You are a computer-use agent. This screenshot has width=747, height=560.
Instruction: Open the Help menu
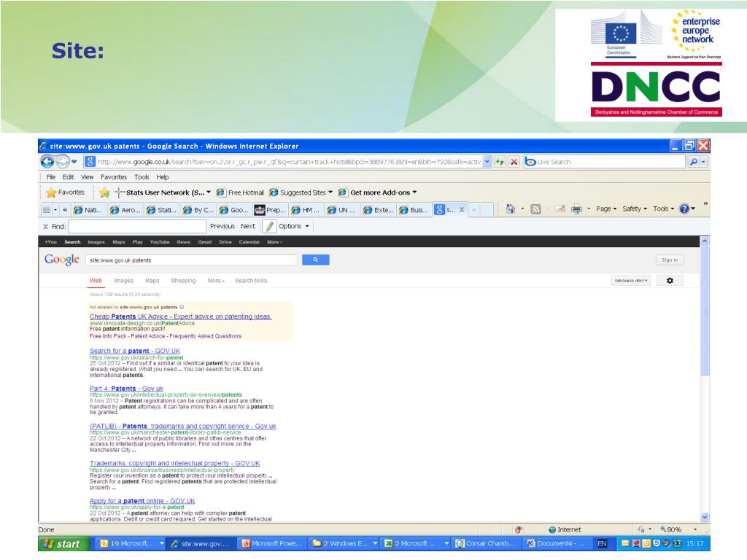[163, 177]
